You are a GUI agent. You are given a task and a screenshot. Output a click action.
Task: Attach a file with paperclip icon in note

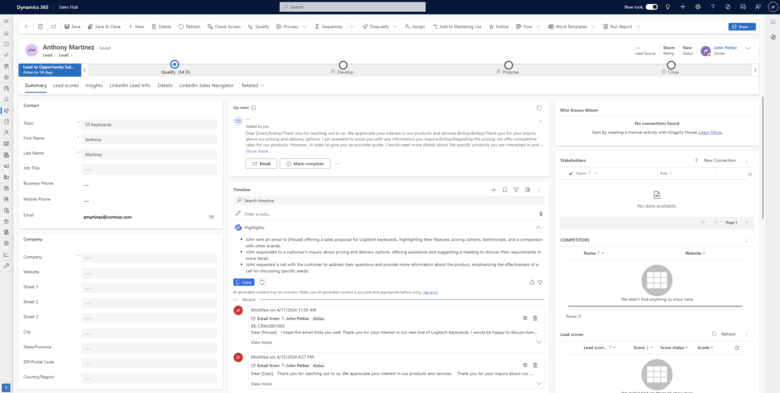coord(541,214)
